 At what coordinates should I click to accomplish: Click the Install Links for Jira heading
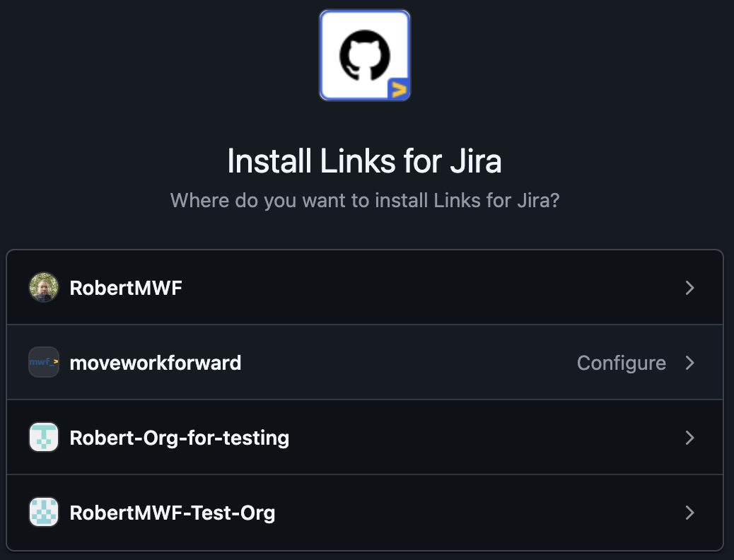click(365, 161)
